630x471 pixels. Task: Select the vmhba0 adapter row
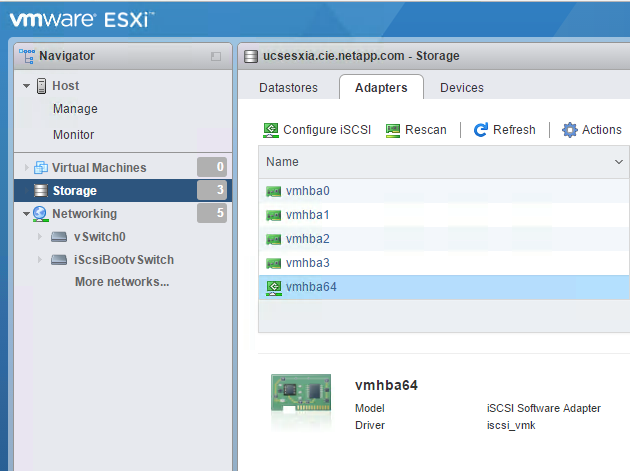tap(444, 191)
